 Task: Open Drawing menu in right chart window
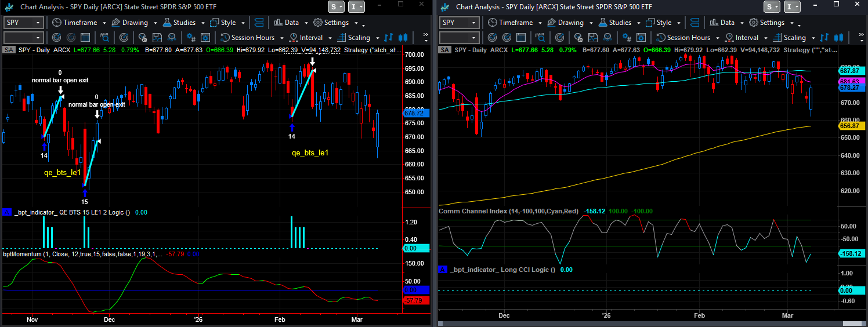569,23
